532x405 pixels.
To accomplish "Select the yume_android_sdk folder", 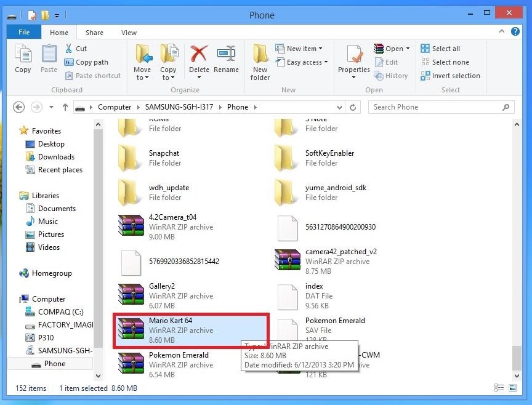I will (321, 192).
